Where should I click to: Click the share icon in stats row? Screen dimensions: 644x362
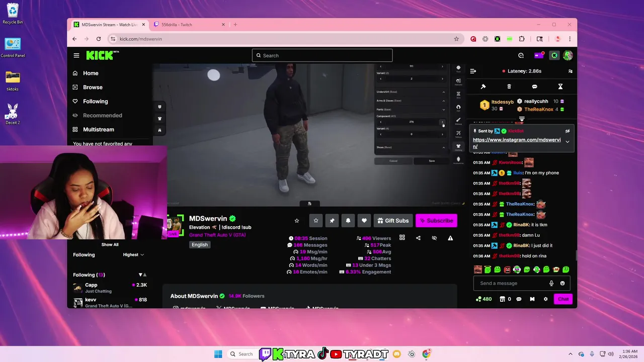click(x=418, y=238)
